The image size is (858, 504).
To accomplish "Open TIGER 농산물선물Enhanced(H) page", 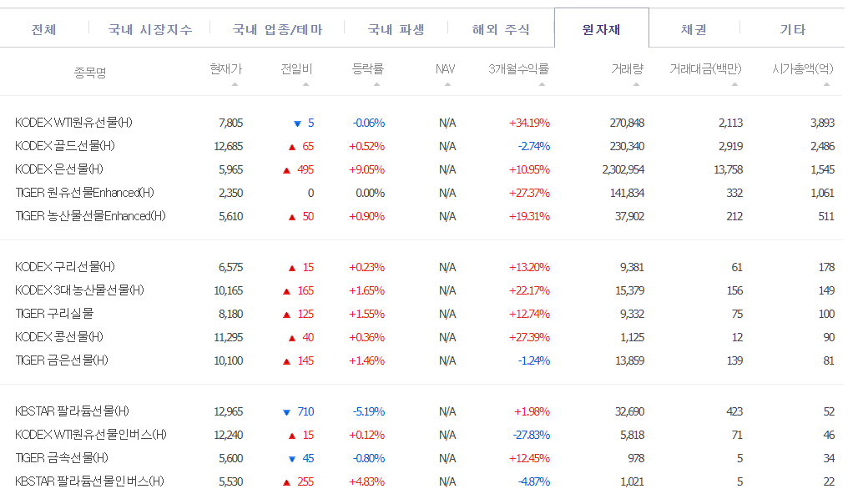I will pos(90,216).
